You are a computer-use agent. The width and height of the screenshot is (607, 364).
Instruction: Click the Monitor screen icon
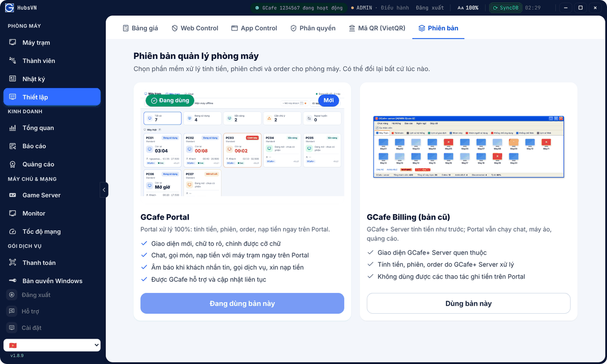[x=13, y=213]
